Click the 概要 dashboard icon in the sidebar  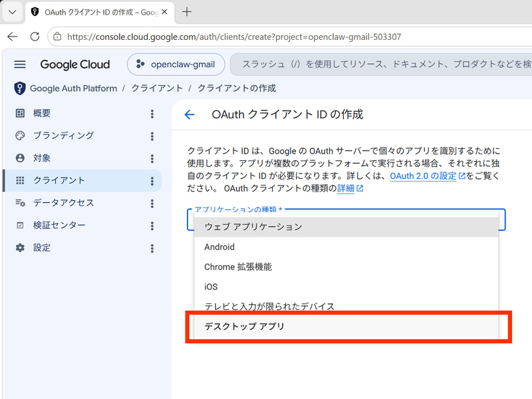[20, 113]
